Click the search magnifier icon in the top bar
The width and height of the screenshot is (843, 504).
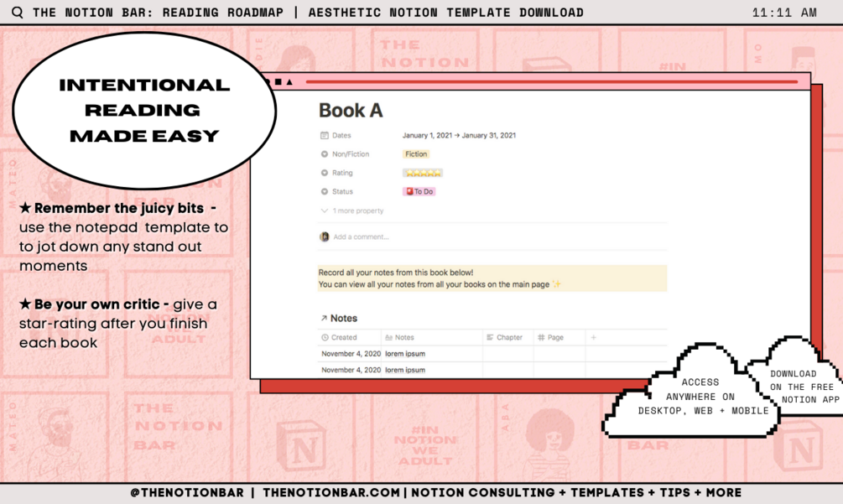[x=18, y=13]
